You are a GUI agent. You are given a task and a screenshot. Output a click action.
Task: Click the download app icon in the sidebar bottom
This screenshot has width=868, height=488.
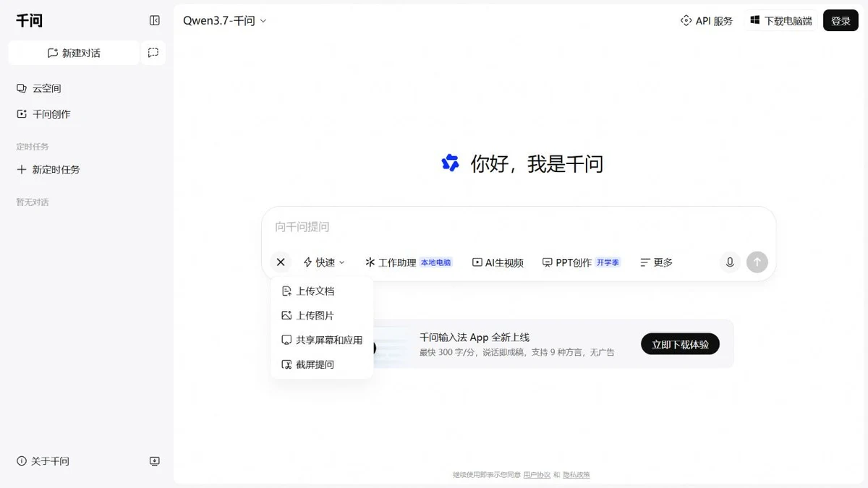(x=154, y=461)
